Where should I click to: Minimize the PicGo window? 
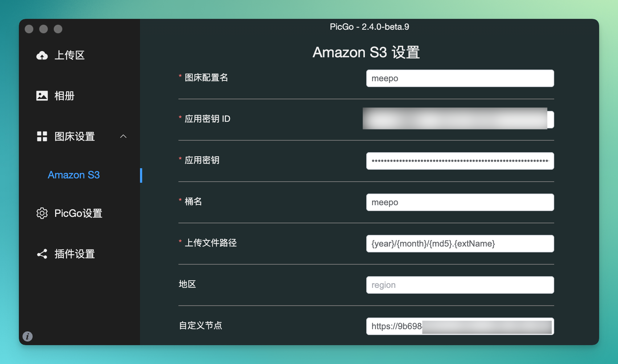[x=44, y=29]
